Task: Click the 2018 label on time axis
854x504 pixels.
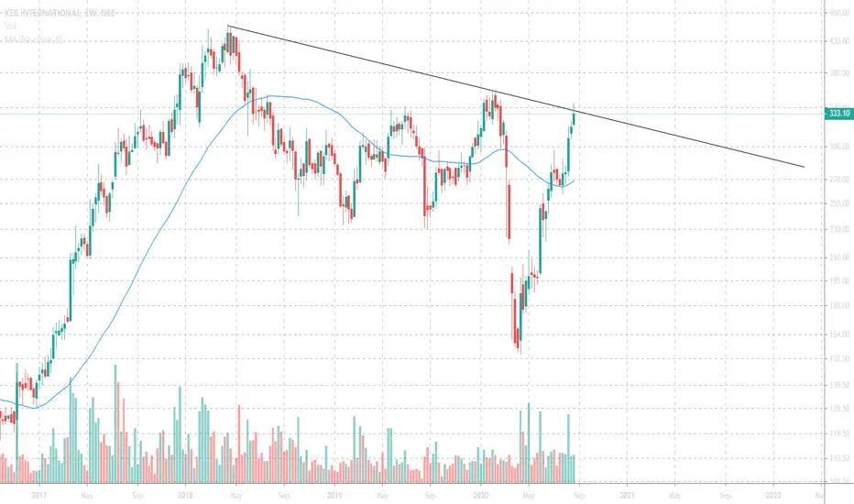Action: (186, 495)
